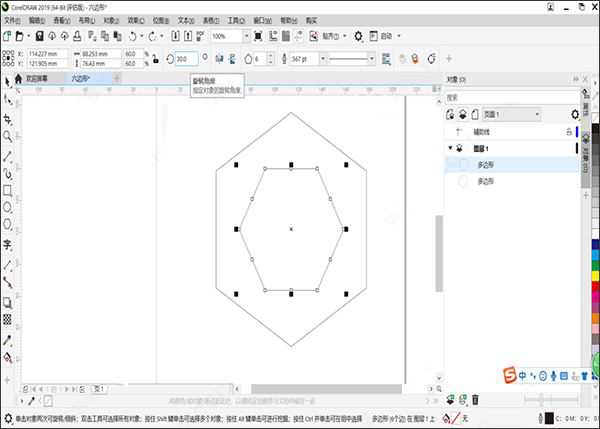The image size is (600, 429).
Task: Open the 效果 Effects menu
Action: [x=136, y=21]
